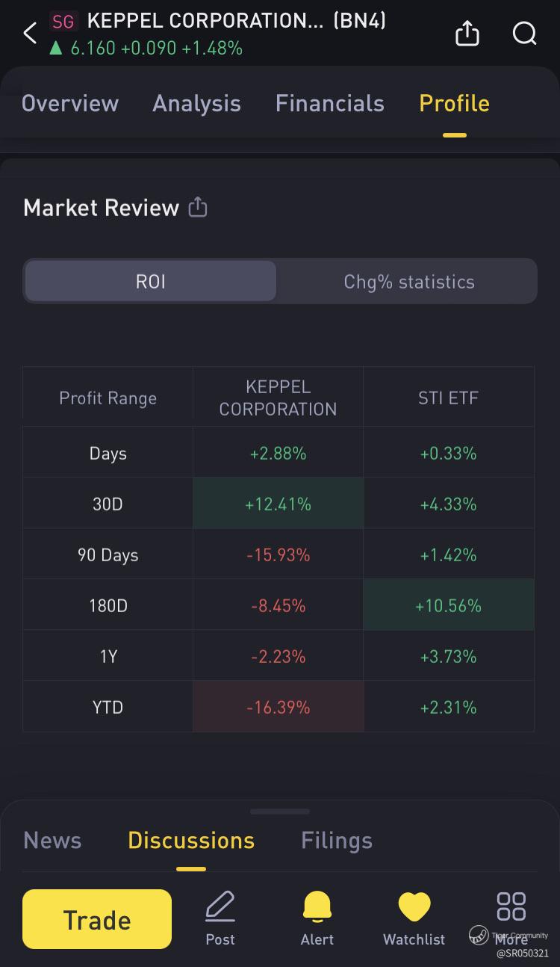
Task: Go to the Financials tab
Action: click(x=329, y=103)
